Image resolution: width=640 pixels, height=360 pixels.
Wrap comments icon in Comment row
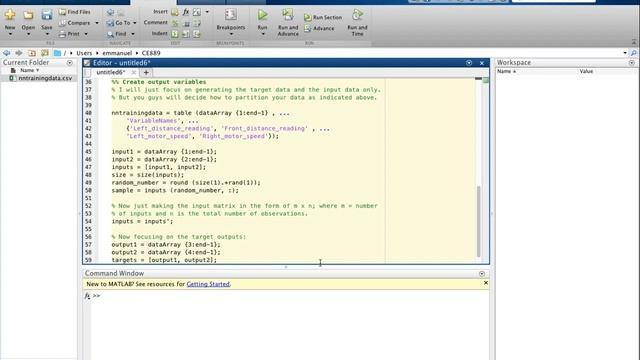pos(197,23)
